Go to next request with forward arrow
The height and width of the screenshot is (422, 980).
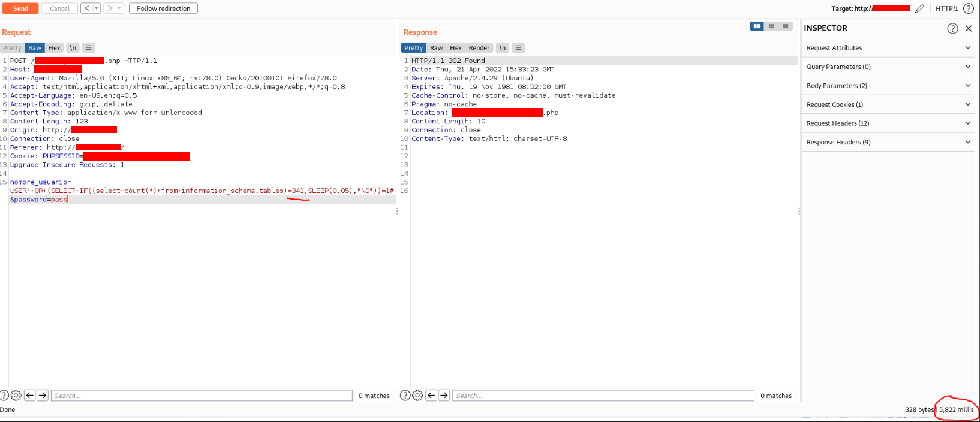[110, 8]
